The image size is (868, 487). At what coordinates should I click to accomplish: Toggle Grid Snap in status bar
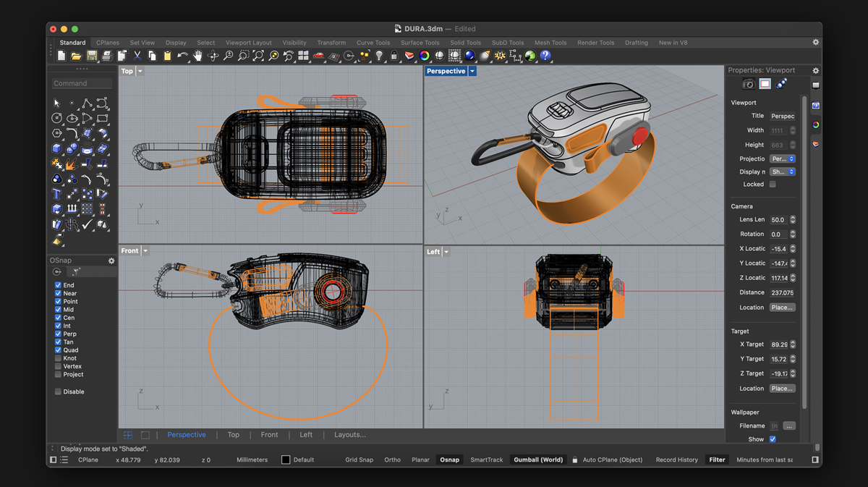tap(359, 460)
